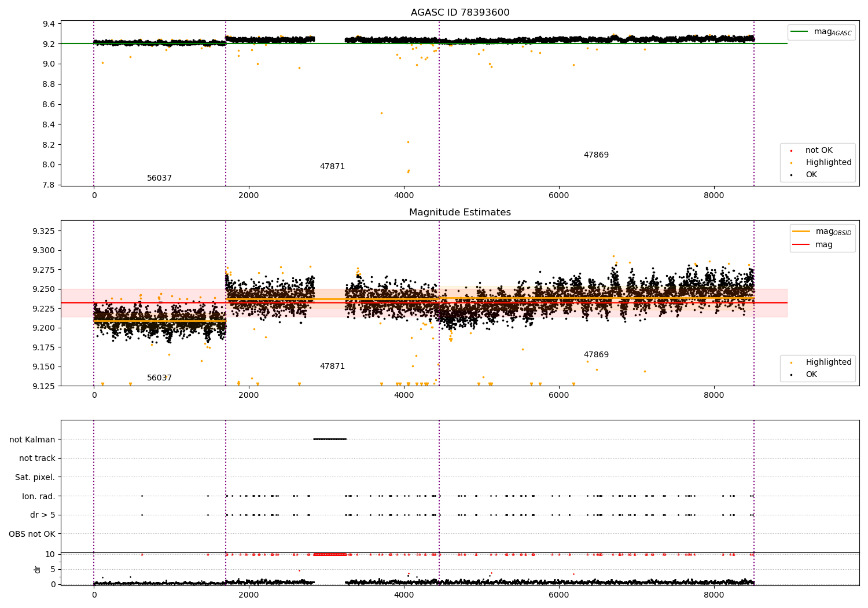Click the 'not Kalman' axis label
Image resolution: width=868 pixels, height=608 pixels.
[x=32, y=440]
